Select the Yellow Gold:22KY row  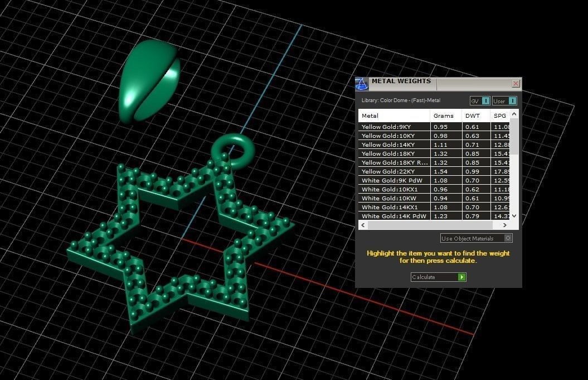tap(434, 171)
